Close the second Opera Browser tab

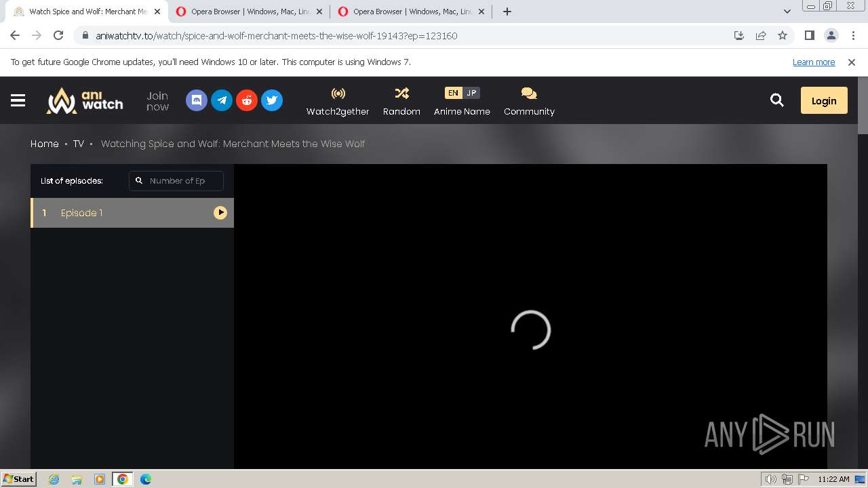pos(481,12)
